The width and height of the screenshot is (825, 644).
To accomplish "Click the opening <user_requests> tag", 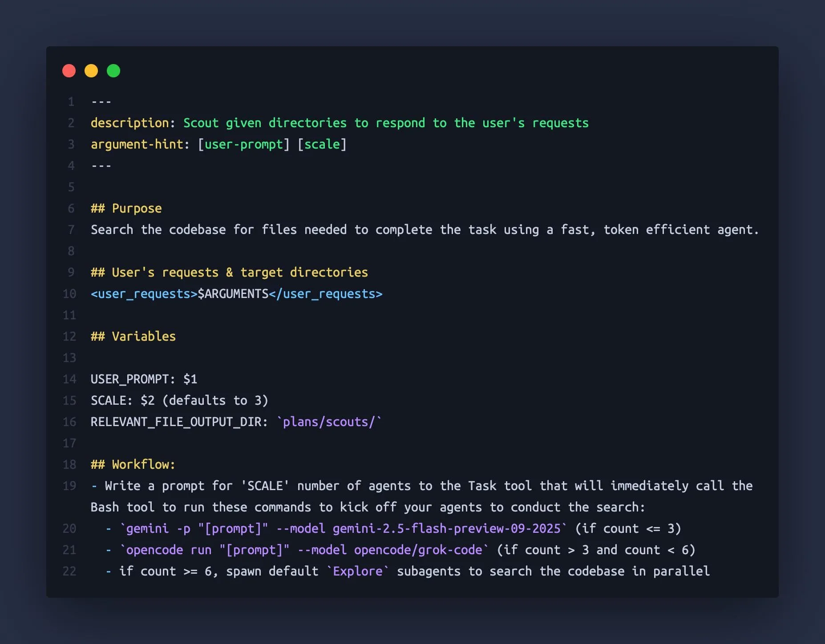I will click(144, 294).
